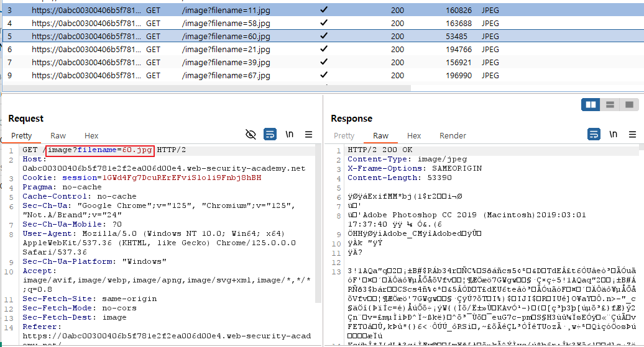Click length value 194766

pos(459,50)
